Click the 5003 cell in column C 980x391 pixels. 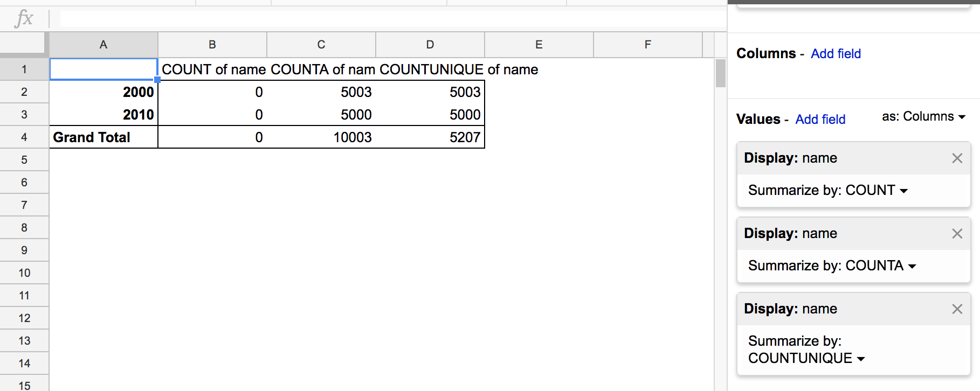coord(321,92)
